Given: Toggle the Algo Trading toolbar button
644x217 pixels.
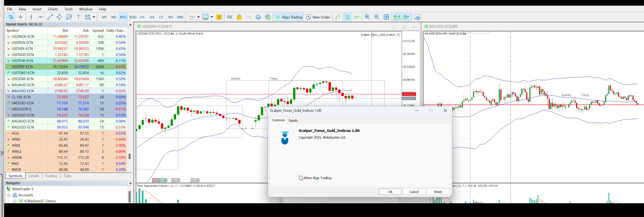Looking at the screenshot, I should click(289, 17).
